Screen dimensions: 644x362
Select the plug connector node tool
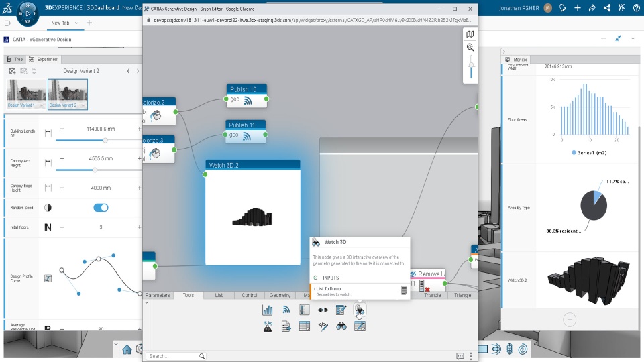pos(323,310)
